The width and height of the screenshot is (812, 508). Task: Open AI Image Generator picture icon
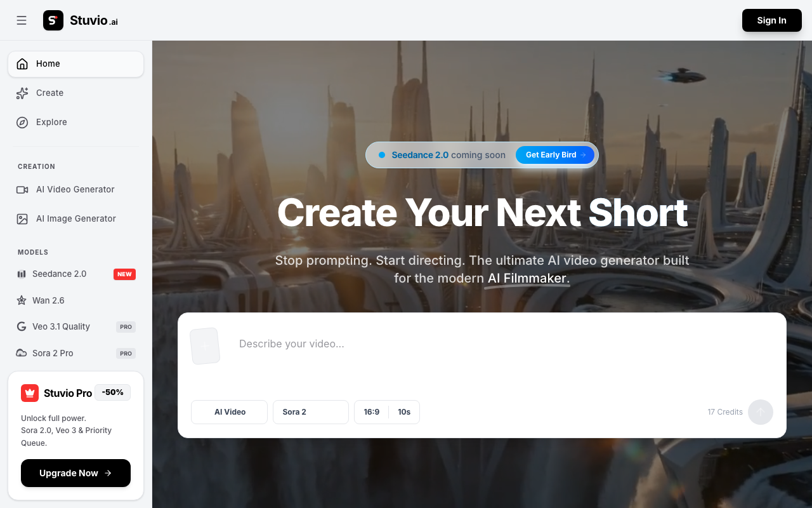point(22,218)
